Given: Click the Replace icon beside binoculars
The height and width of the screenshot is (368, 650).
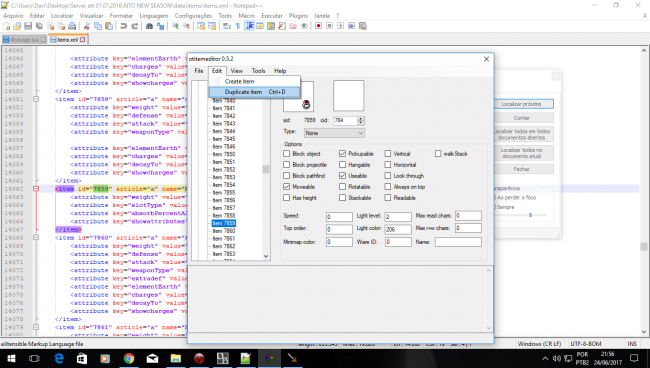Looking at the screenshot, I should pos(160,26).
